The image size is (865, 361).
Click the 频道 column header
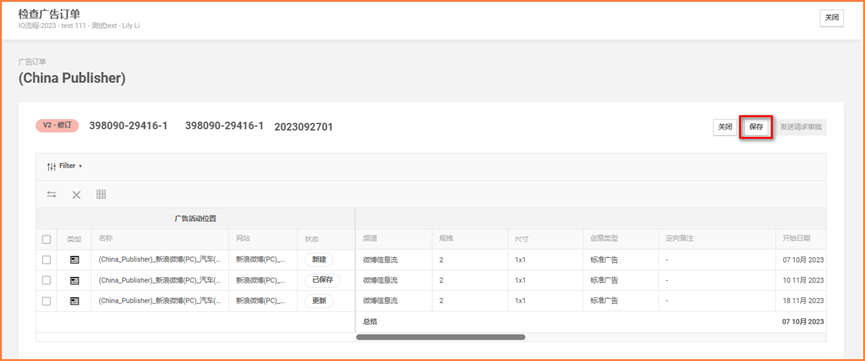point(370,239)
